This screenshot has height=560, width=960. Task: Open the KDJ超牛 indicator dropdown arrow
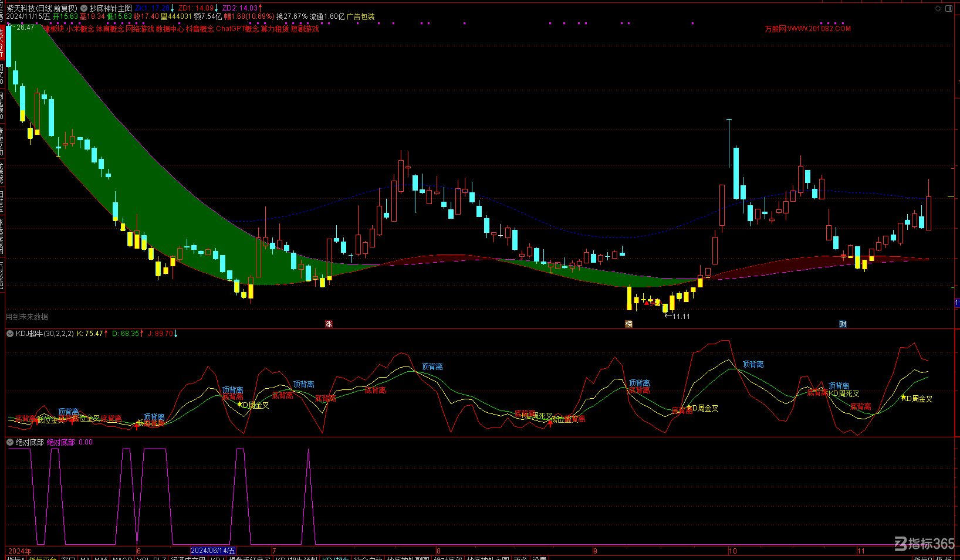[x=10, y=334]
